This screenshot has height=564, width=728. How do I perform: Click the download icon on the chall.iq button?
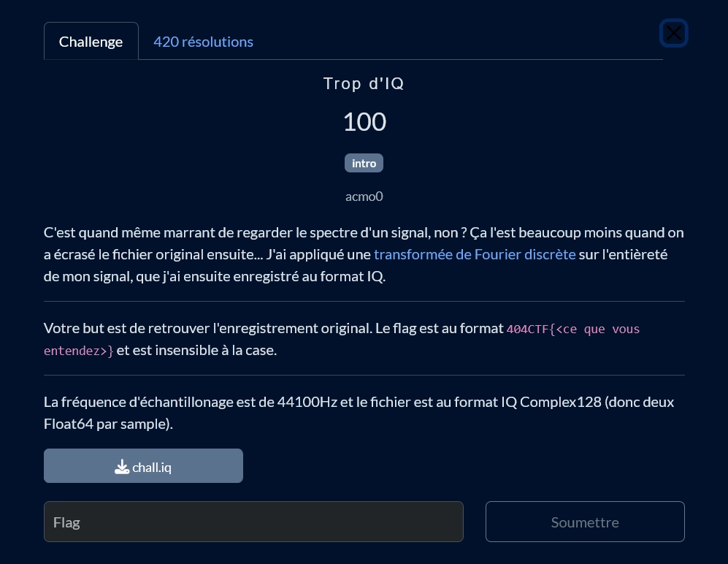(x=122, y=466)
